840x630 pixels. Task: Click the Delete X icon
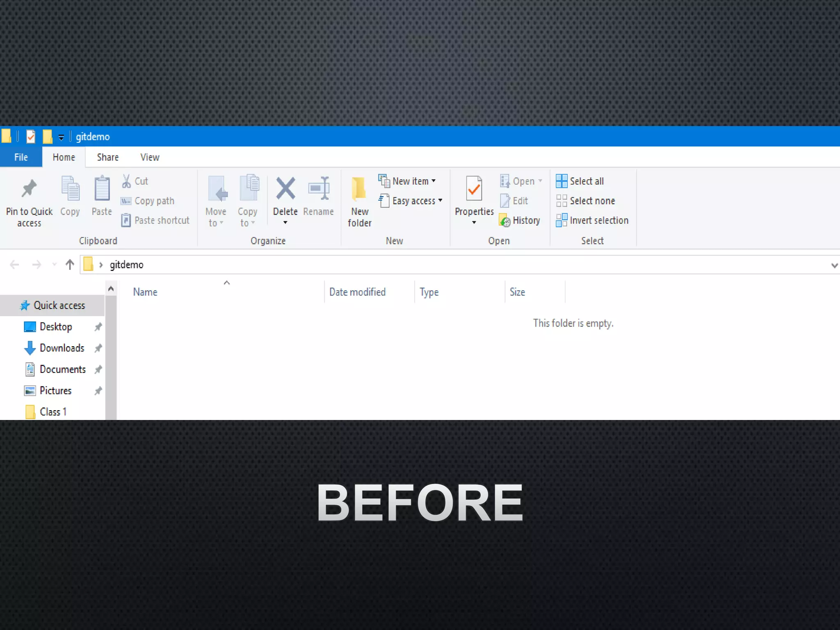pos(285,189)
